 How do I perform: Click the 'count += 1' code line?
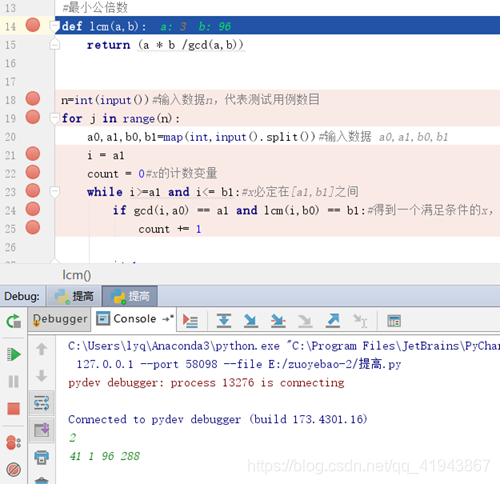170,229
